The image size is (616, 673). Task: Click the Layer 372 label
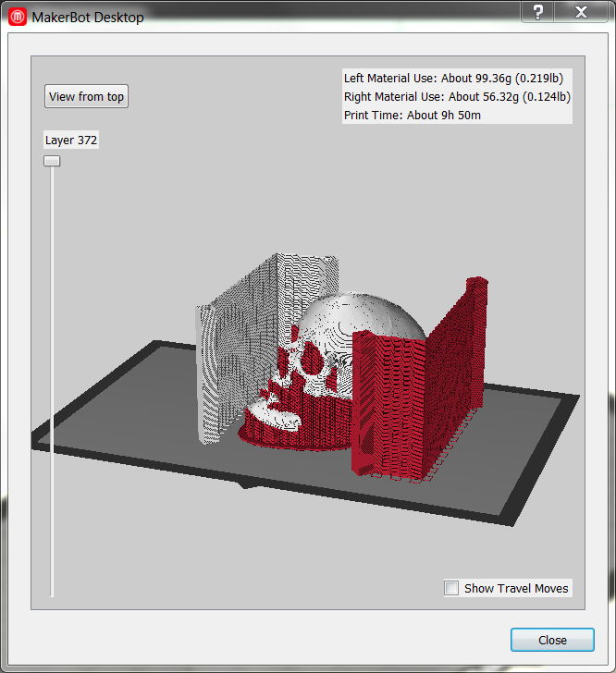[71, 140]
